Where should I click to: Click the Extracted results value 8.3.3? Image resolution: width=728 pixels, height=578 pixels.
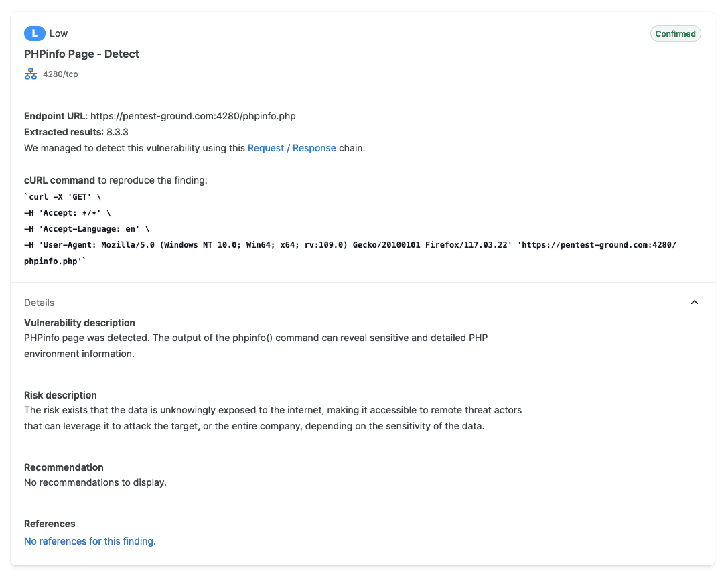pos(117,132)
